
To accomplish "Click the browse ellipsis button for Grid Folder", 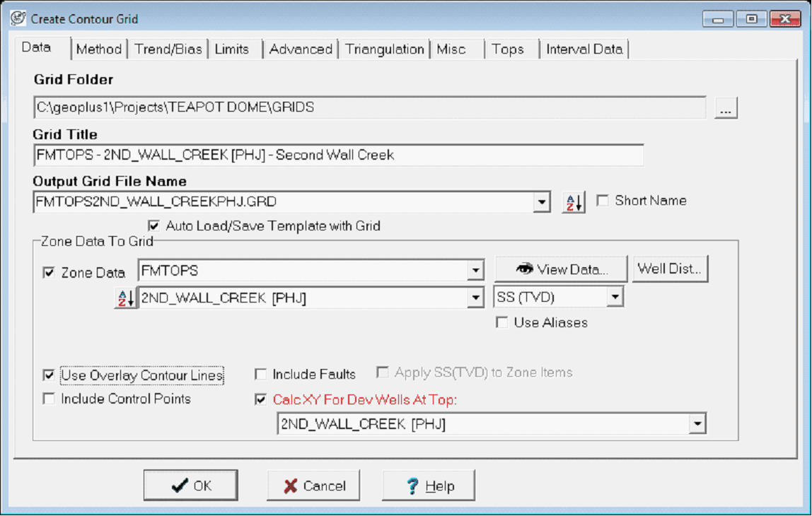I will [x=726, y=109].
